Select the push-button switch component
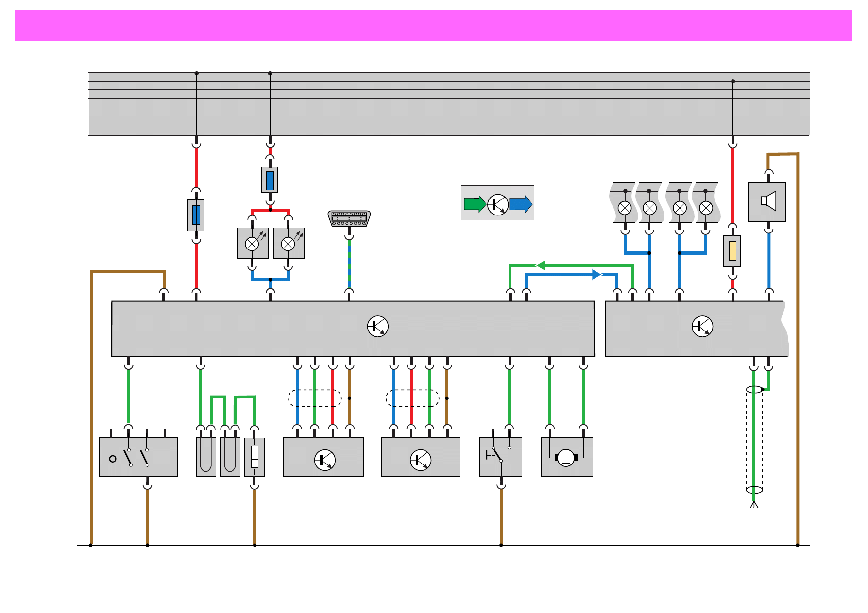Image resolution: width=868 pixels, height=613 pixels. (500, 457)
